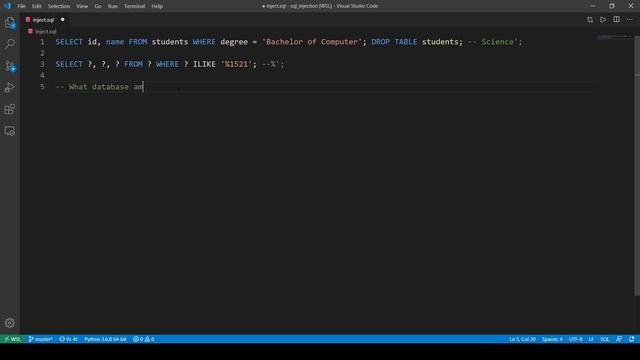
Task: Change end of line sequence LF
Action: 591,339
